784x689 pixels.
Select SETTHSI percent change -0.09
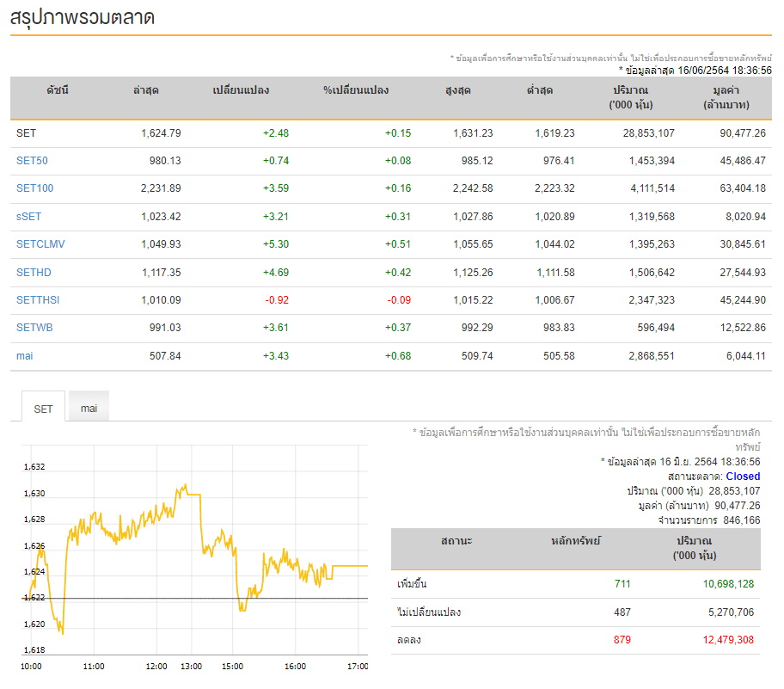coord(399,300)
